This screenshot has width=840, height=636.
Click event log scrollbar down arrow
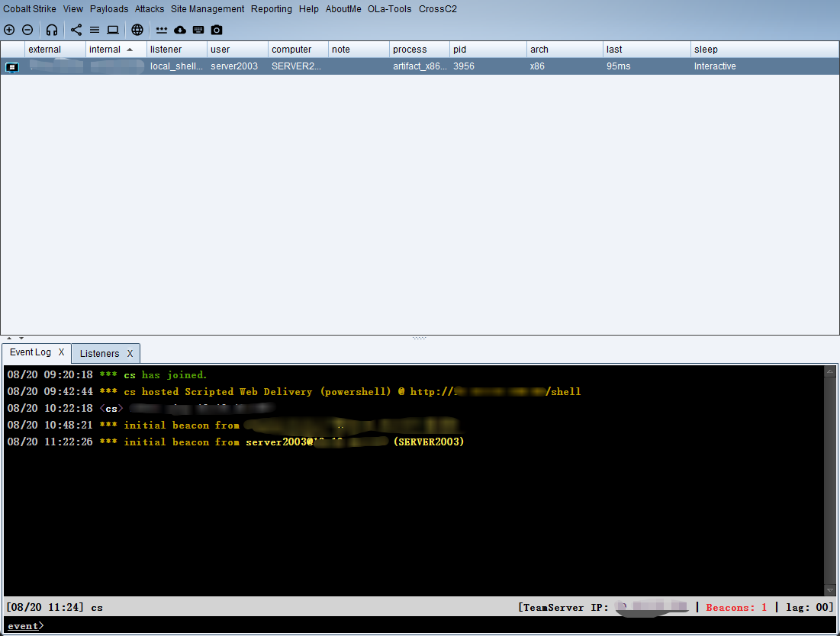[x=830, y=590]
